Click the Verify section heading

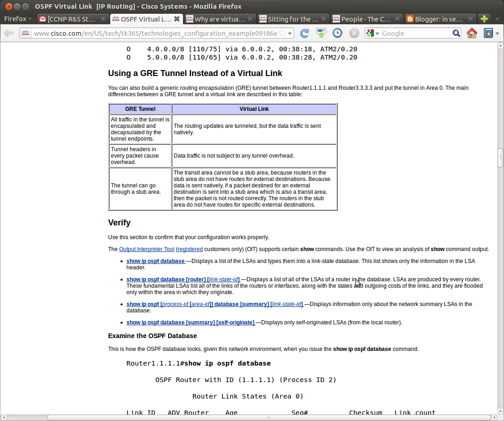[x=119, y=223]
